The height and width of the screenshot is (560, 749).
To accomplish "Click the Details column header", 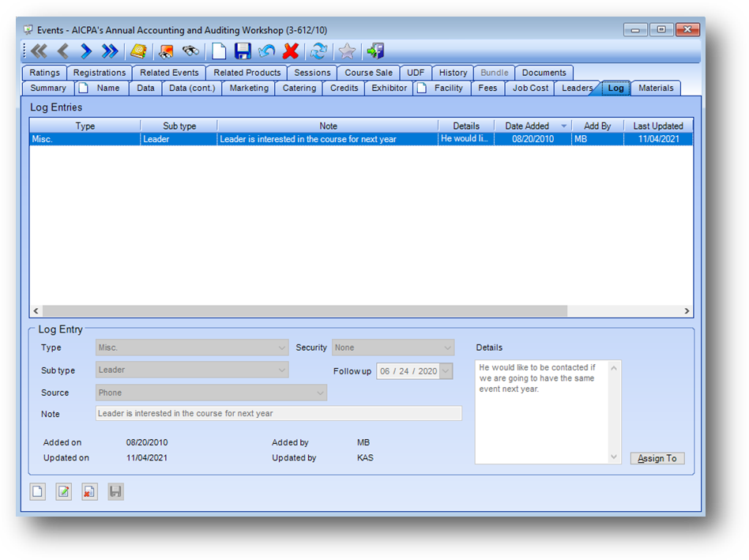I will pyautogui.click(x=466, y=126).
